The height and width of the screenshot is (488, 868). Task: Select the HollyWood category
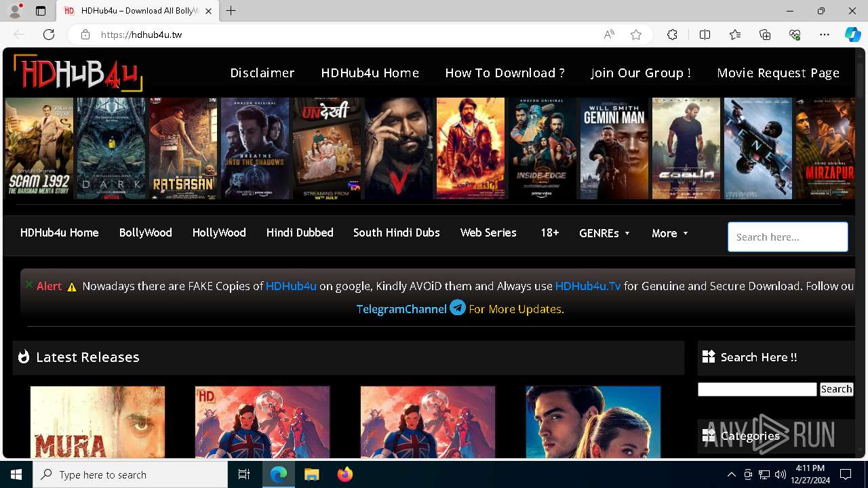point(219,232)
